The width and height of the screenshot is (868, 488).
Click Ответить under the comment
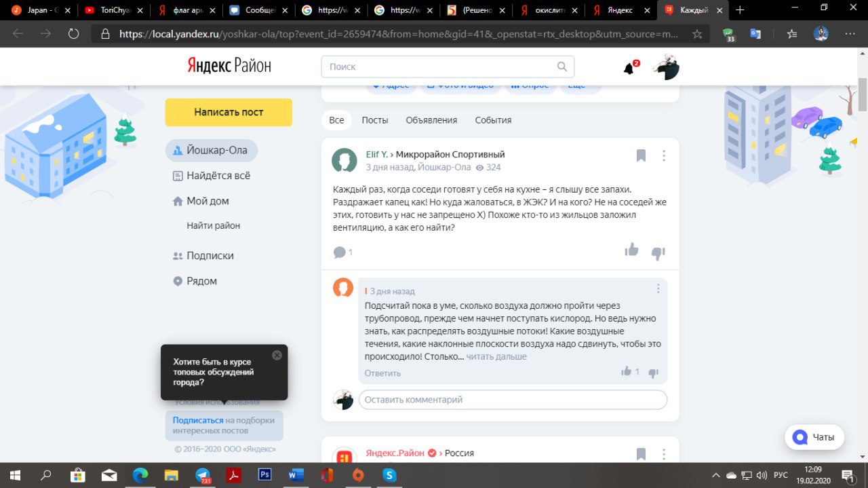click(x=382, y=373)
